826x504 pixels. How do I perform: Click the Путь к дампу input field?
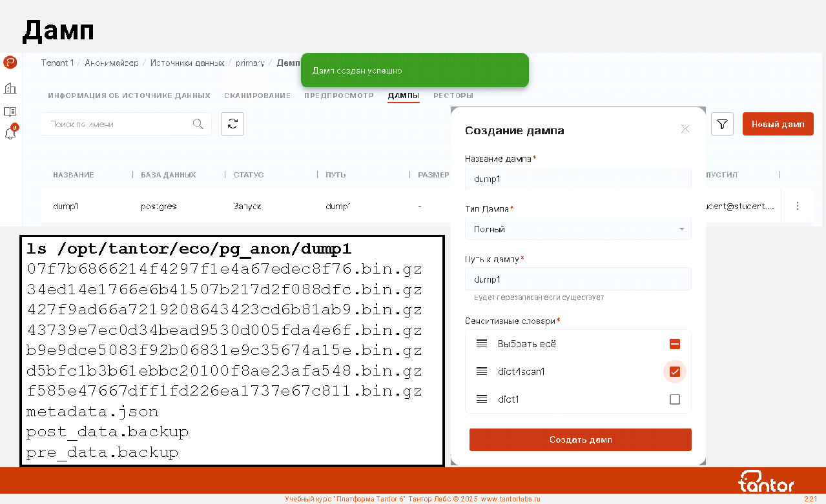(578, 279)
